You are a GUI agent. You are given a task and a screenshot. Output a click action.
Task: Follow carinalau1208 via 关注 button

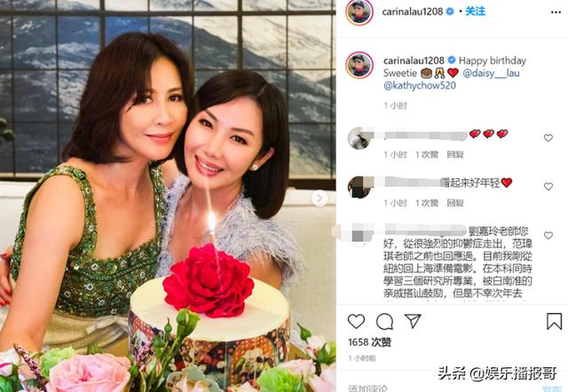(476, 12)
